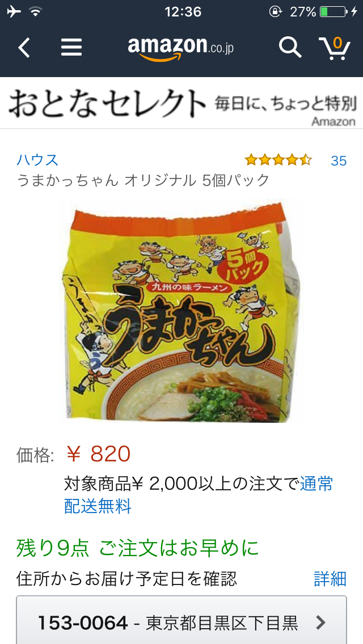Tap the Wi-Fi status icon
Viewport: 363px width, 644px height.
point(36,11)
